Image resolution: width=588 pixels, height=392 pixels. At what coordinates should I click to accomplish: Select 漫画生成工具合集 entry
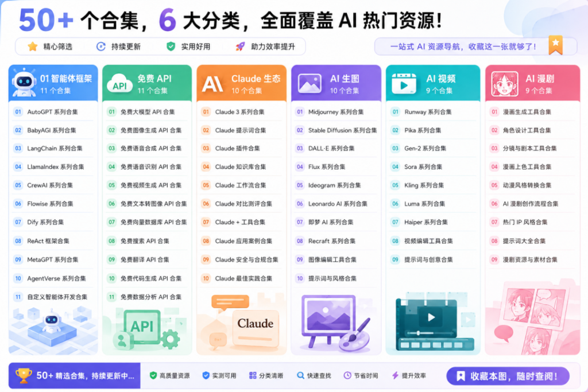click(x=532, y=112)
